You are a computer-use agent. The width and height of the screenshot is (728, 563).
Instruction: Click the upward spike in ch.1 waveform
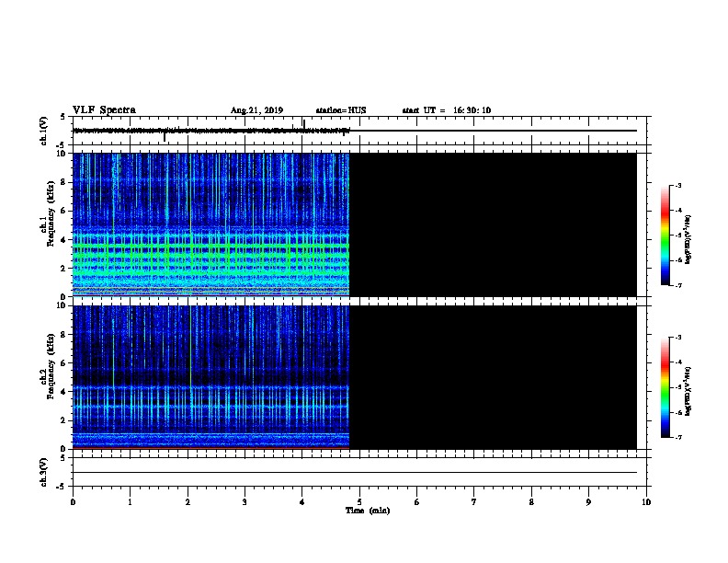(304, 124)
